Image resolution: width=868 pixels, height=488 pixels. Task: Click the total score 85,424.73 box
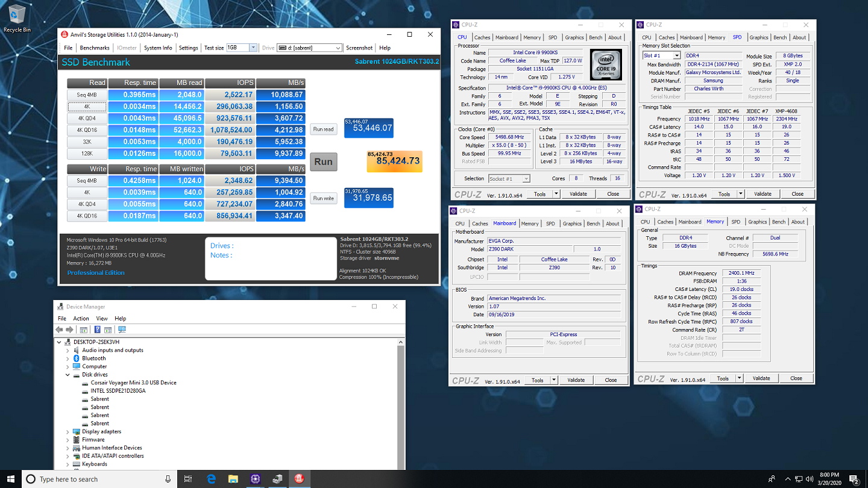pyautogui.click(x=394, y=161)
